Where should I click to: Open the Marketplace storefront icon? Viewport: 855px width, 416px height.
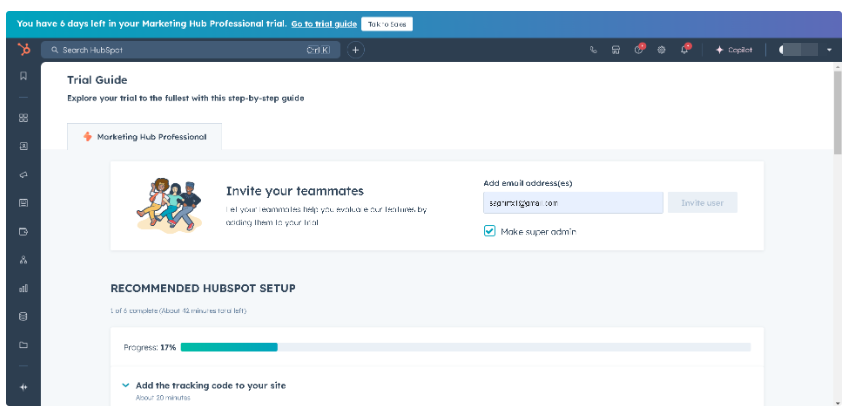coord(616,49)
